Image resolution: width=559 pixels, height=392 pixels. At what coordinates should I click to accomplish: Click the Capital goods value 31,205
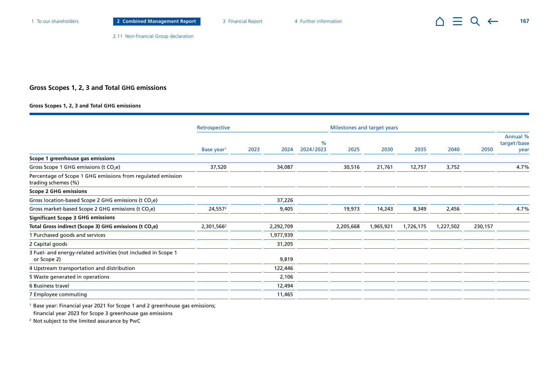coord(285,244)
